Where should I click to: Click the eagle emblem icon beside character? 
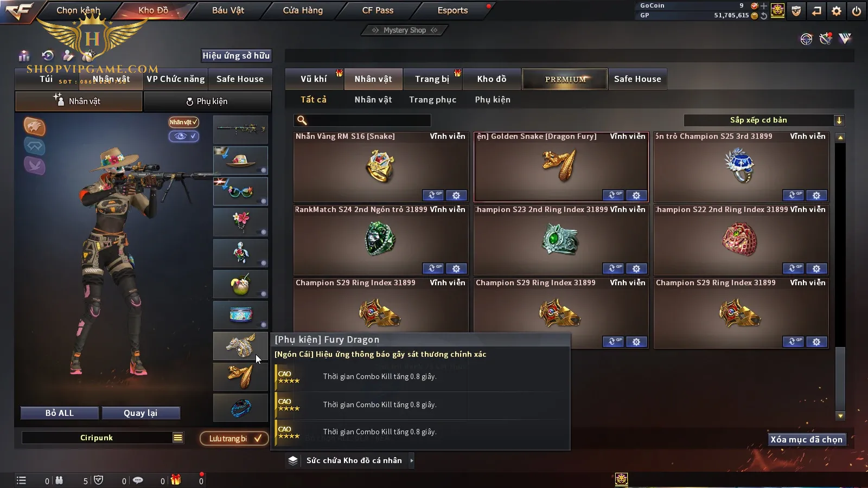tap(34, 126)
